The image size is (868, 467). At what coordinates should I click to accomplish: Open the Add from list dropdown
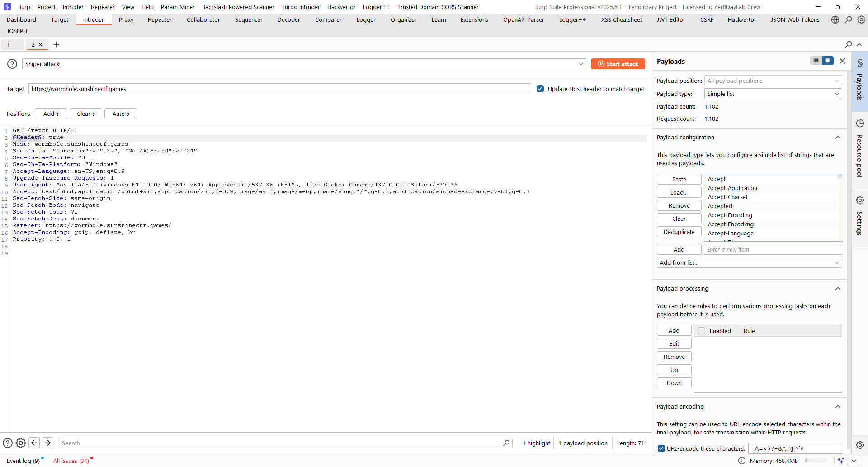tap(749, 262)
